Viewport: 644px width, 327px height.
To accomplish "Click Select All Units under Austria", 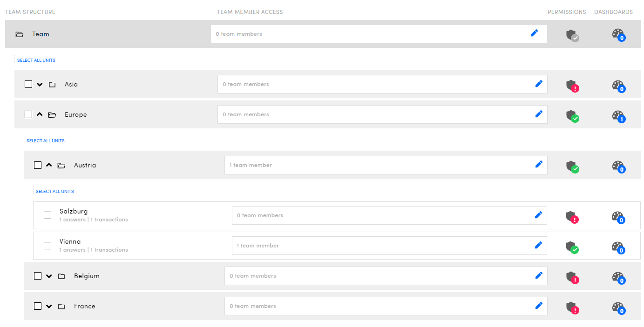I will pos(55,192).
